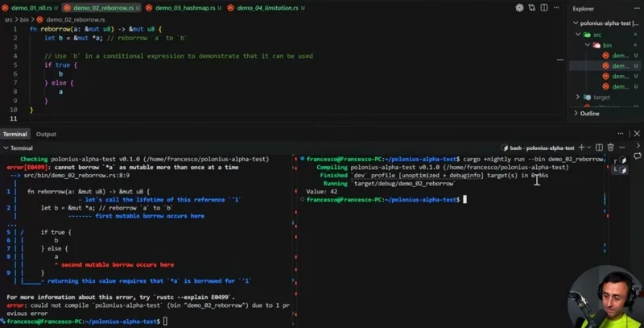
Task: Click the target folder icon in Explorer
Action: [x=588, y=97]
